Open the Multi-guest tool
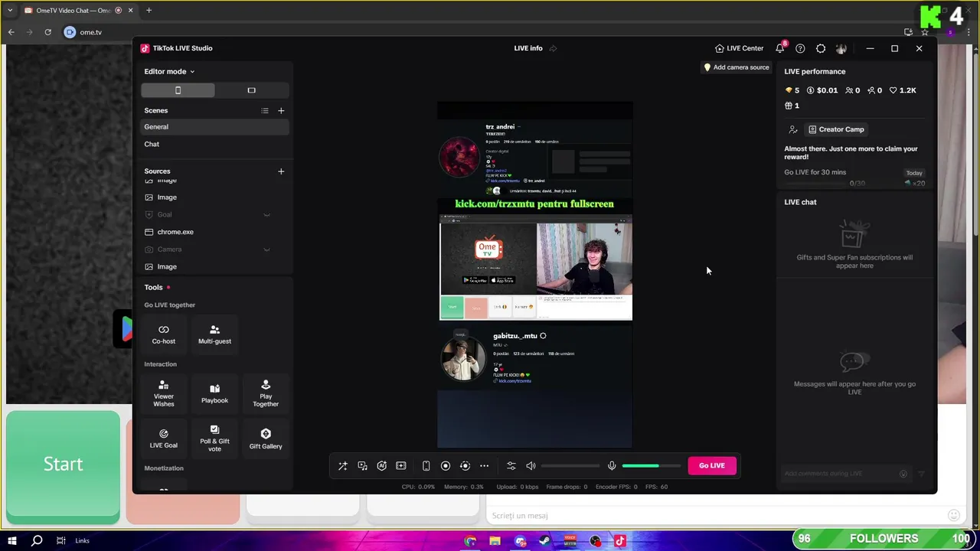 tap(215, 334)
